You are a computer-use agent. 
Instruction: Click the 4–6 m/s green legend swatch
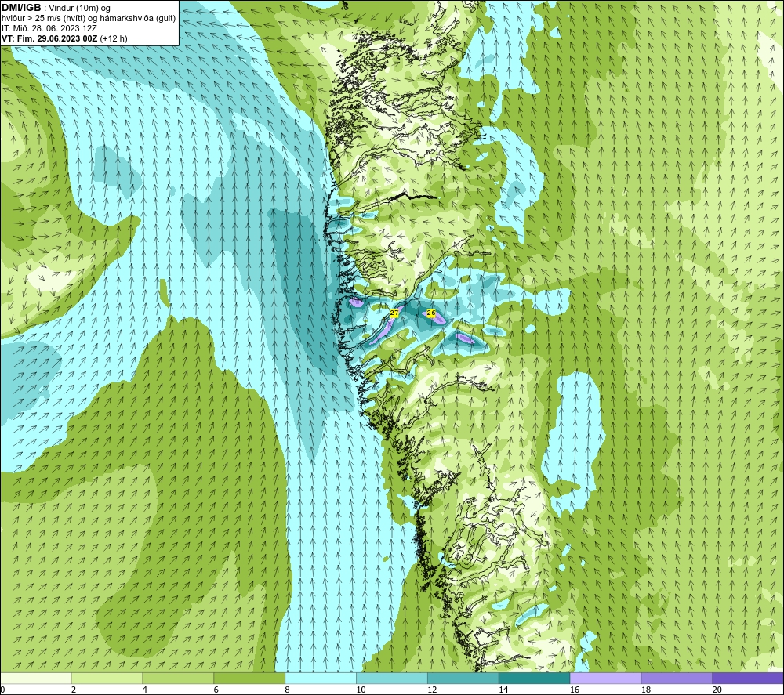(x=178, y=678)
